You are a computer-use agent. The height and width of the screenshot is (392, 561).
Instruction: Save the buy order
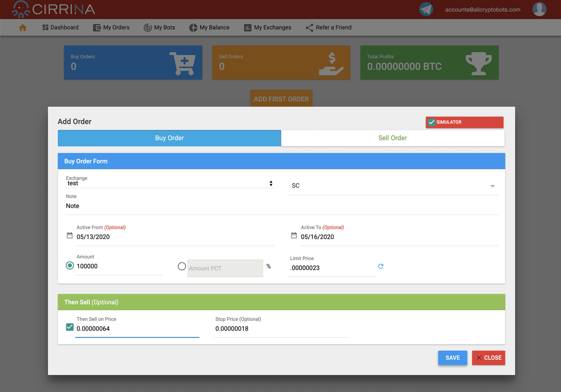coord(452,358)
